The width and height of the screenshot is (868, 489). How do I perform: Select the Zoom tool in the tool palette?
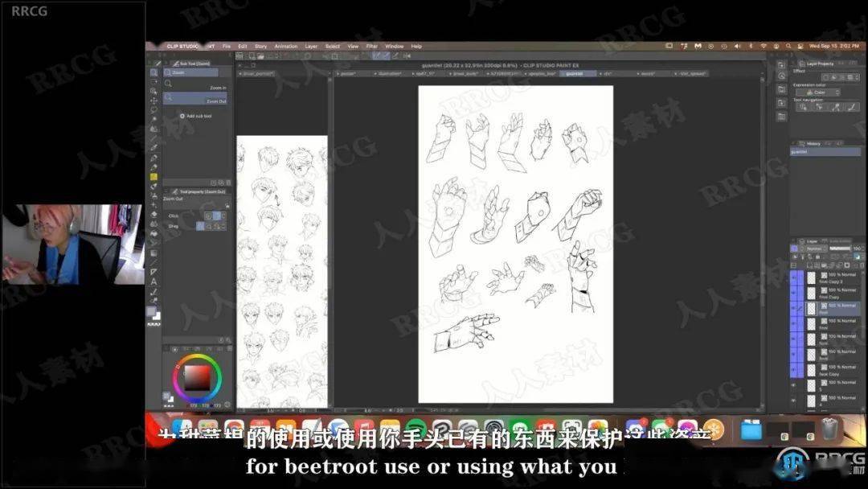(154, 72)
